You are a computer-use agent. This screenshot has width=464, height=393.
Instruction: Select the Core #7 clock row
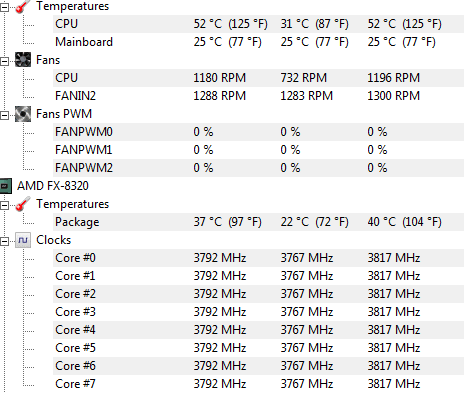(x=258, y=384)
